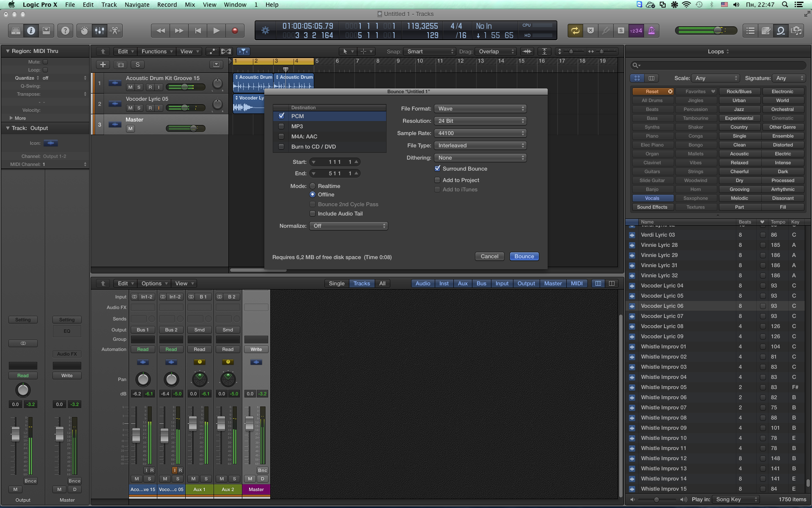Open the Normalize dropdown
The image size is (812, 508).
click(x=348, y=226)
